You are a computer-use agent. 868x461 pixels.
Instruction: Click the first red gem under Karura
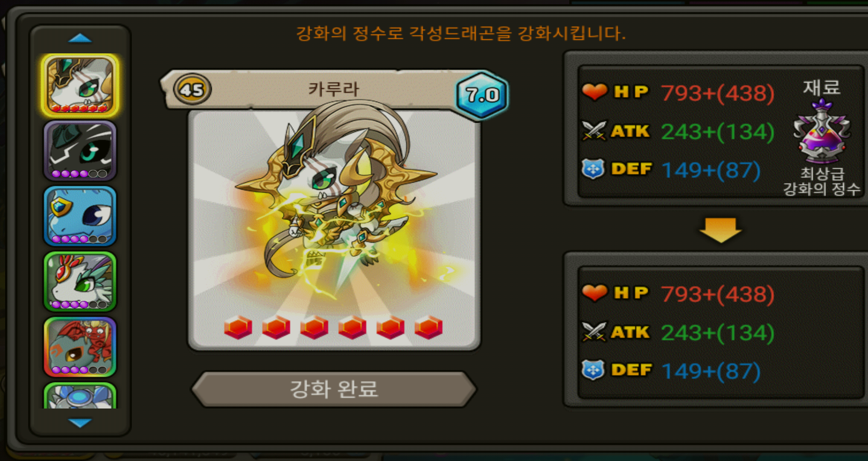point(238,327)
